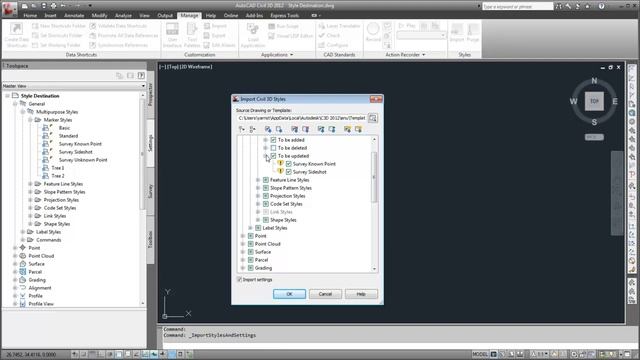
Task: Collapse Marker Styles in Toolspace tree
Action: click(30, 120)
